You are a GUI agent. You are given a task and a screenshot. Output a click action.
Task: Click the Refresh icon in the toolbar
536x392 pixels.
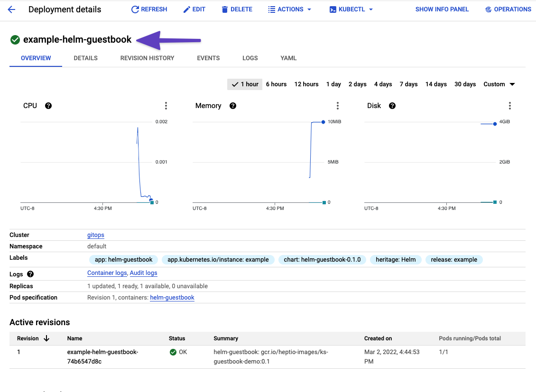[134, 9]
